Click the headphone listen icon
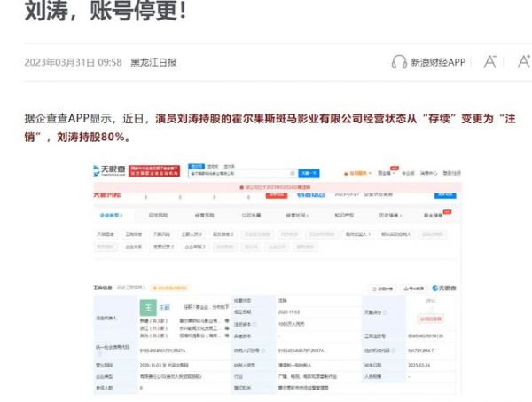Image resolution: width=532 pixels, height=402 pixels. (399, 62)
